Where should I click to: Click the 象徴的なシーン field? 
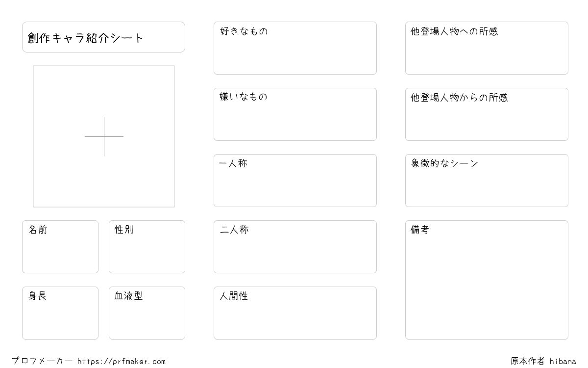(487, 181)
